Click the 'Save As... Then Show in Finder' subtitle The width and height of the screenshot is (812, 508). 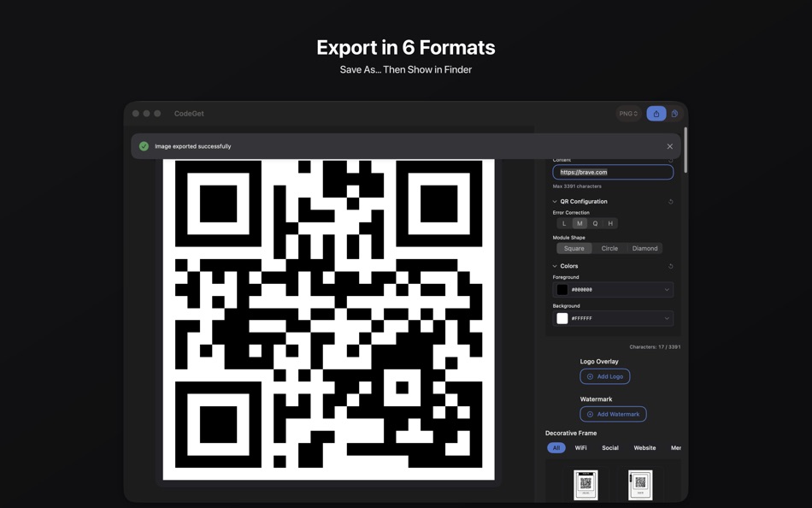406,69
